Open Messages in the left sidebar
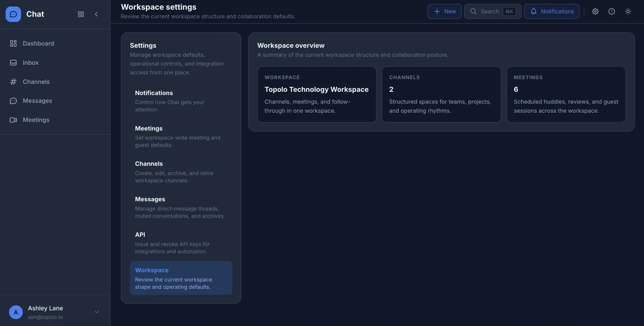644x326 pixels. point(37,101)
